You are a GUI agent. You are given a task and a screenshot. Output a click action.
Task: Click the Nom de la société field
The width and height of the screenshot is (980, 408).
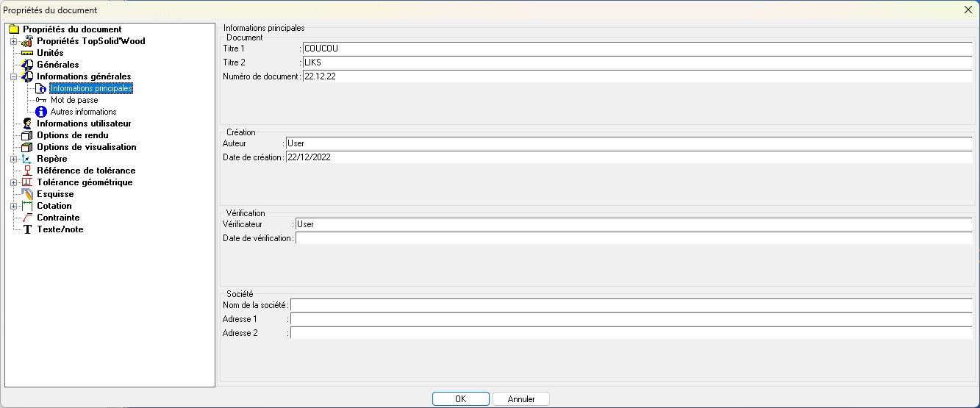pos(632,305)
